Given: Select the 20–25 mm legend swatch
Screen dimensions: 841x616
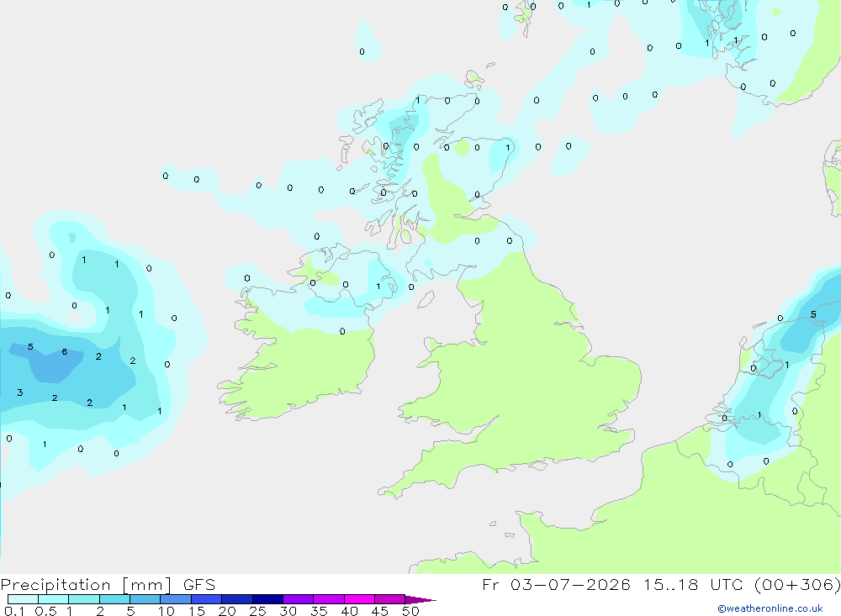Looking at the screenshot, I should [x=237, y=599].
